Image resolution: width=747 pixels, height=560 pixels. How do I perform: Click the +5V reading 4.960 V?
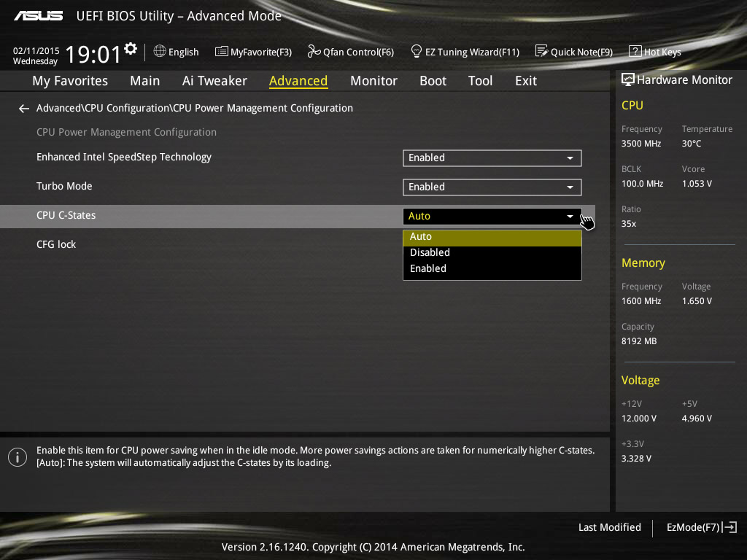pos(697,419)
